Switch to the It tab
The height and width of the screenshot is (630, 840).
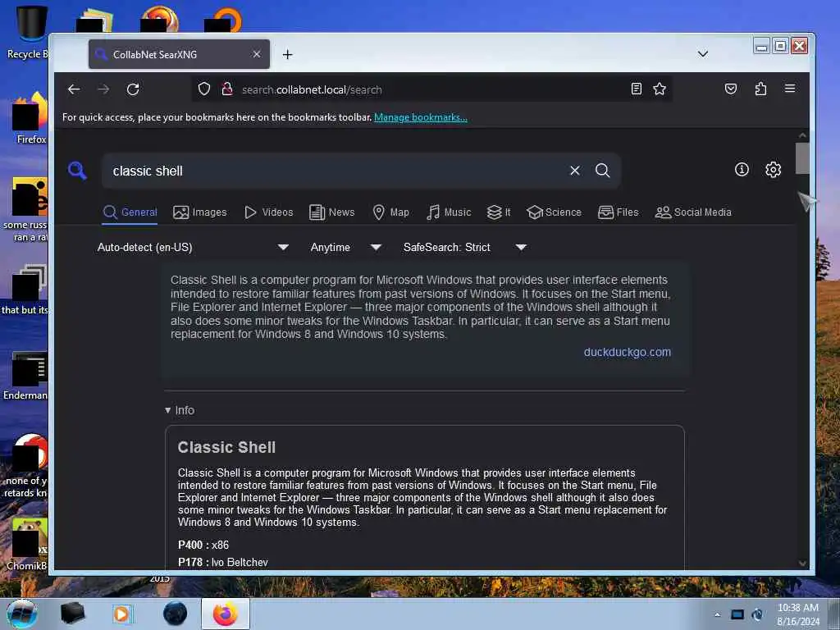[x=499, y=212]
